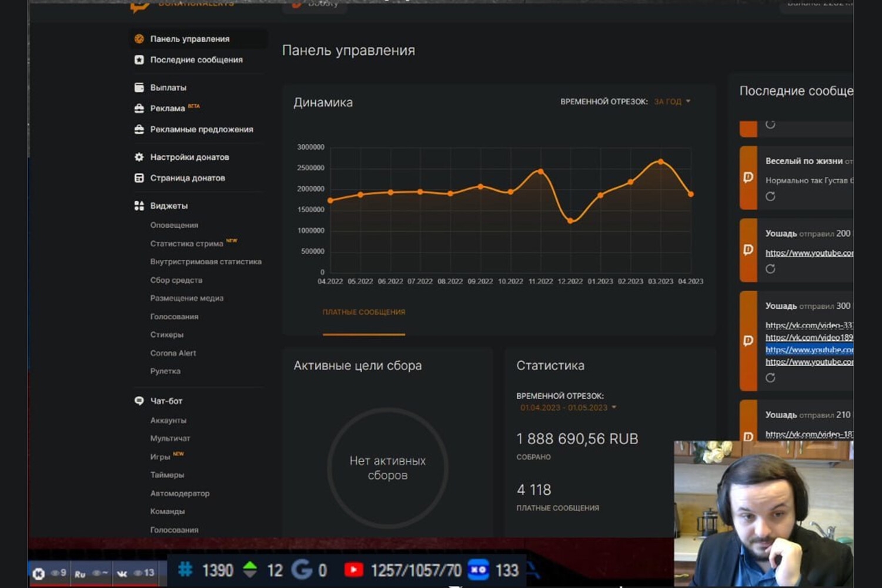Viewport: 882px width, 588px height.
Task: Open Страница донатов in sidebar
Action: click(x=188, y=178)
